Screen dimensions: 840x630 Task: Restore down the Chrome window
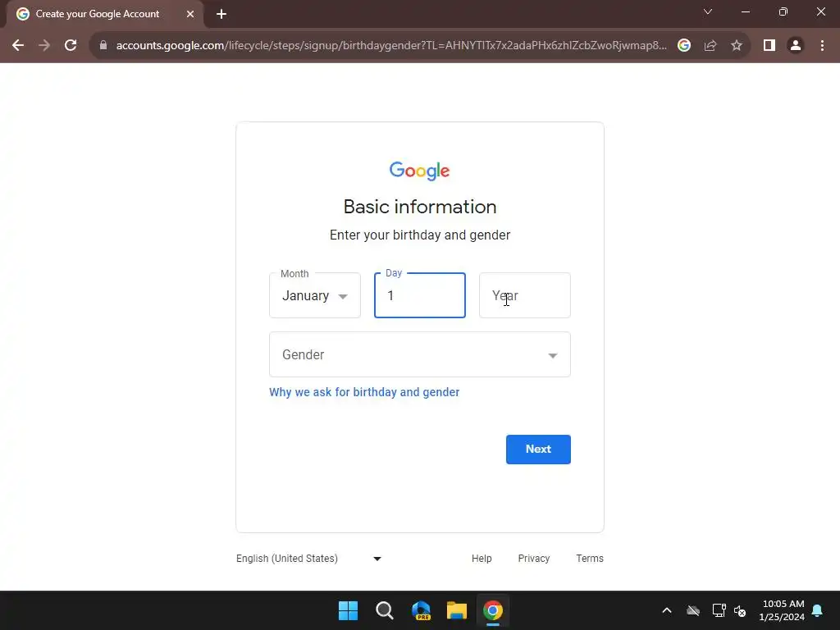783,11
